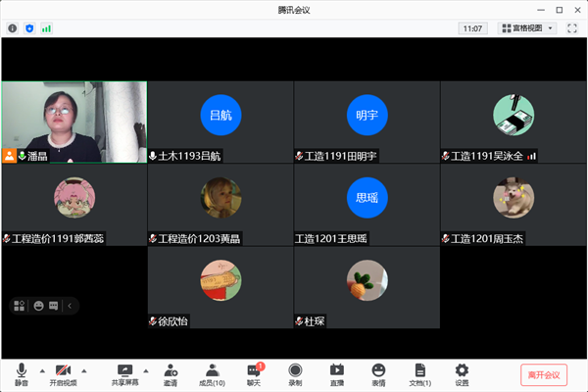Expand the audio options arrow beside 静音
The width and height of the screenshot is (588, 392).
(41, 370)
